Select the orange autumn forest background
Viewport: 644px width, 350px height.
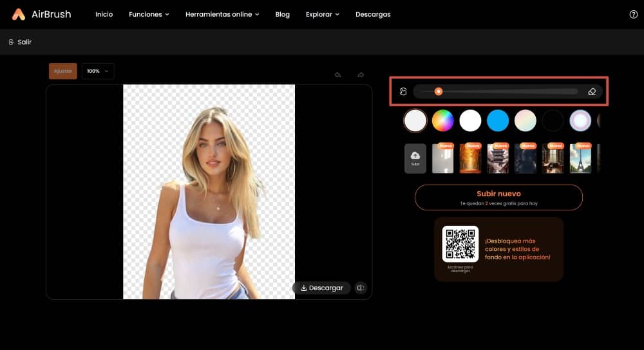(470, 158)
